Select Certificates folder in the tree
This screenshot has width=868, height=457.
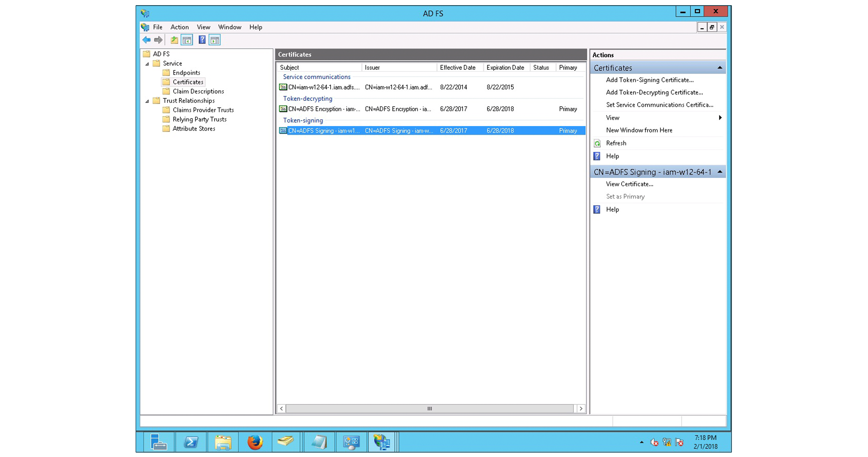(188, 82)
